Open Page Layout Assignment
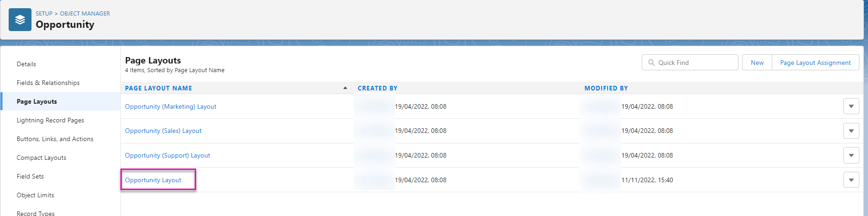868x216 pixels. [815, 63]
